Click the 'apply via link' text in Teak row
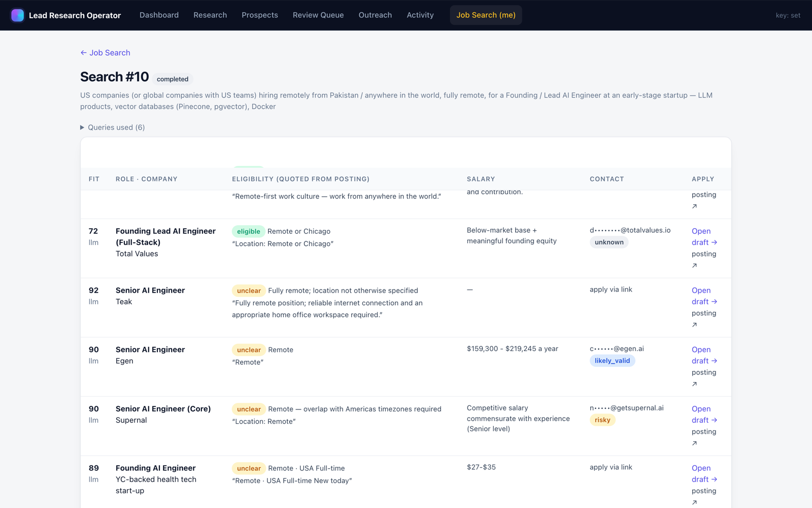The image size is (812, 508). point(611,290)
